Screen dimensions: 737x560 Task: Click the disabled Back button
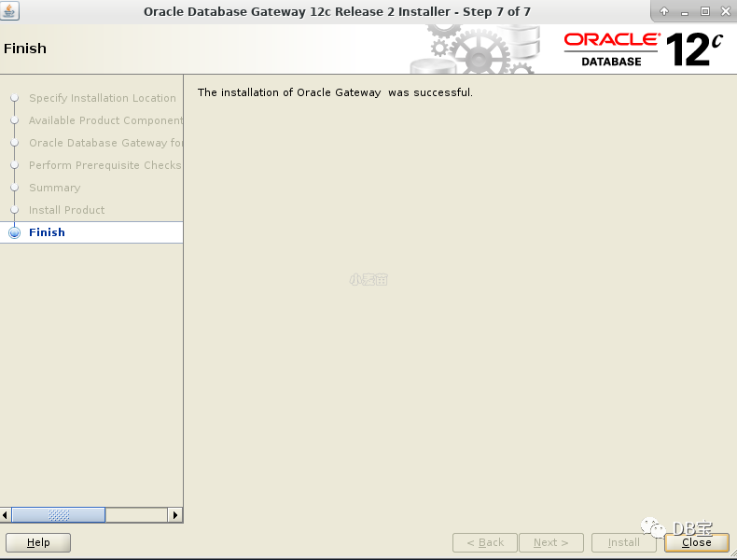tap(485, 542)
